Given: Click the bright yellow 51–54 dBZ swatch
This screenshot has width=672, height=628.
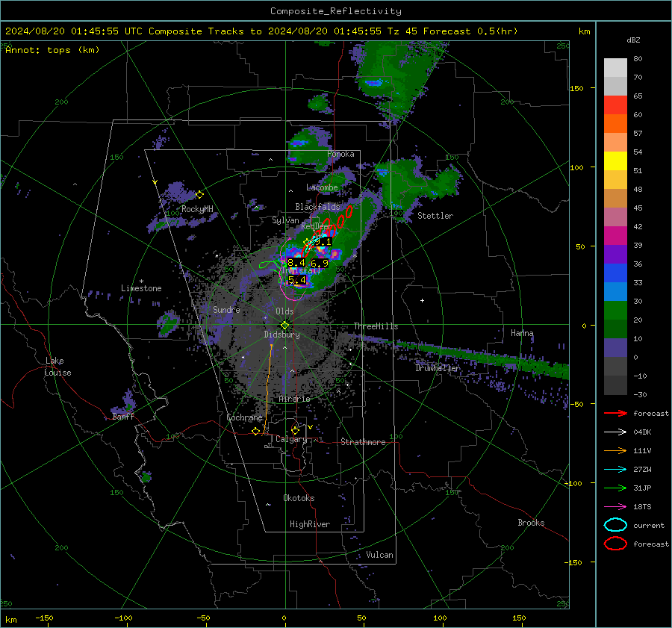Looking at the screenshot, I should click(615, 161).
